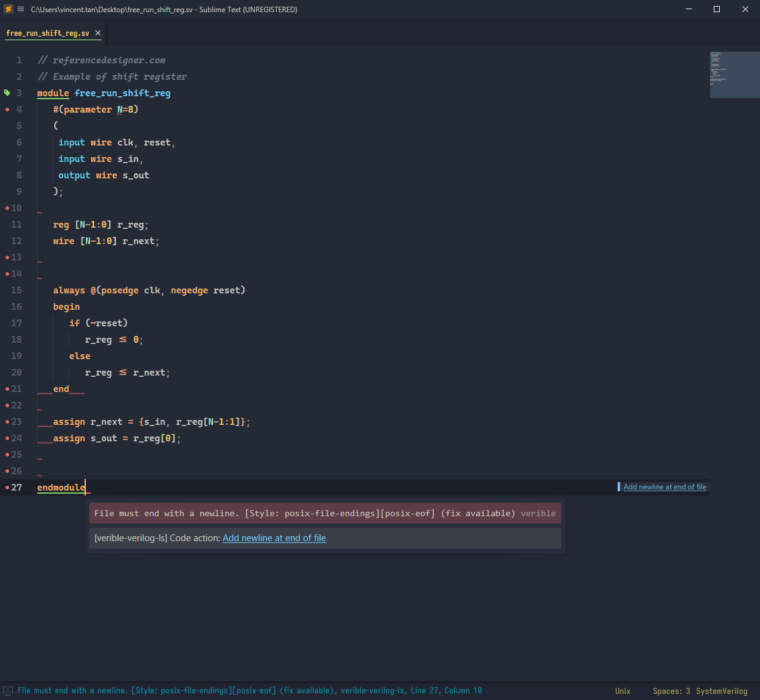Click 'input wire clk, reset,' line

(117, 142)
